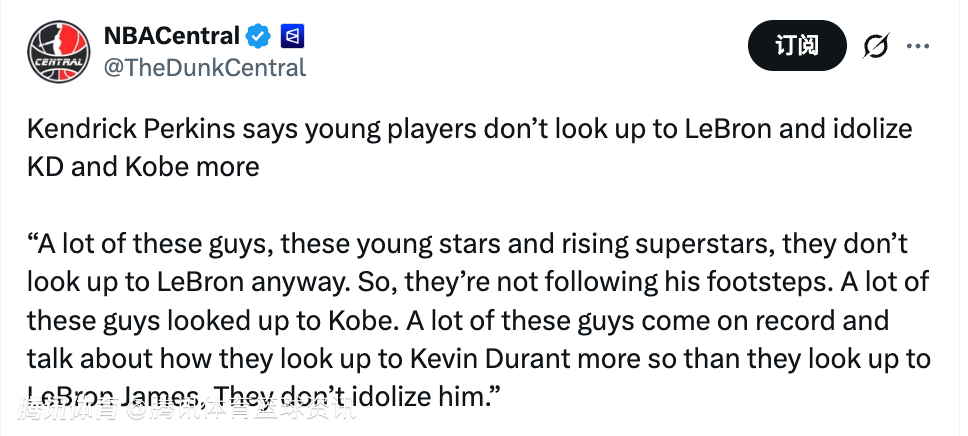Click the line starting "A lot of these guys, these young stars"
The height and width of the screenshot is (436, 968).
coord(470,244)
